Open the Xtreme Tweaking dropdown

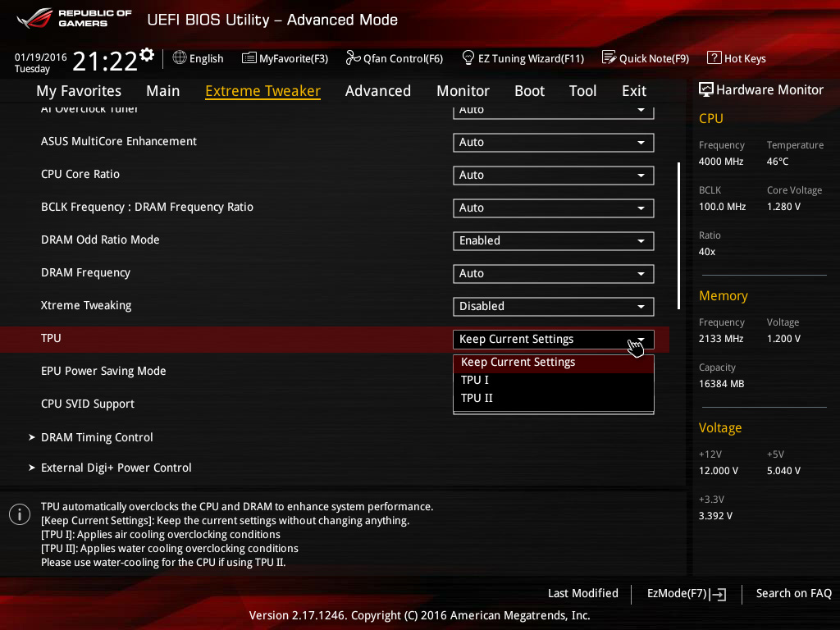[x=554, y=307]
